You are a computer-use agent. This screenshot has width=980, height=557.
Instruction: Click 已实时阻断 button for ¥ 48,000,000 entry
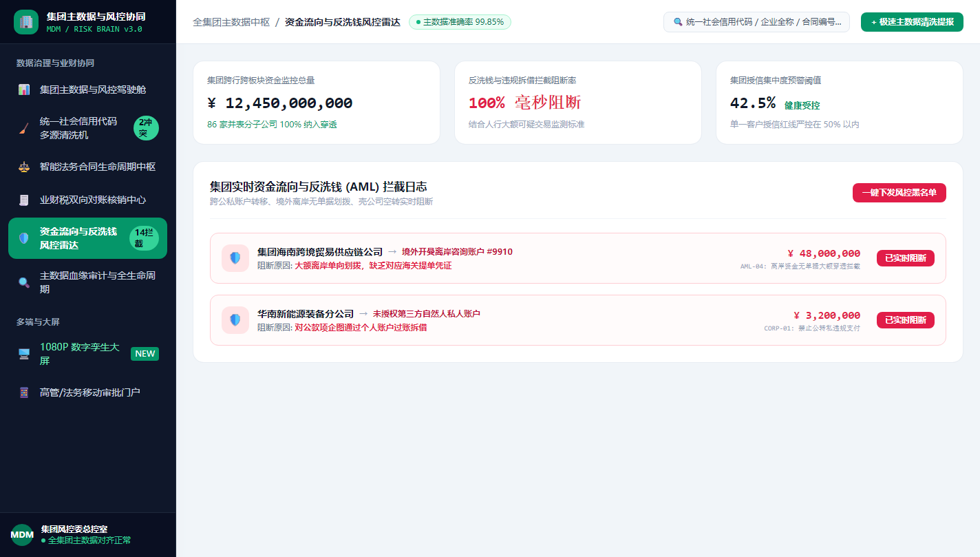click(x=906, y=258)
